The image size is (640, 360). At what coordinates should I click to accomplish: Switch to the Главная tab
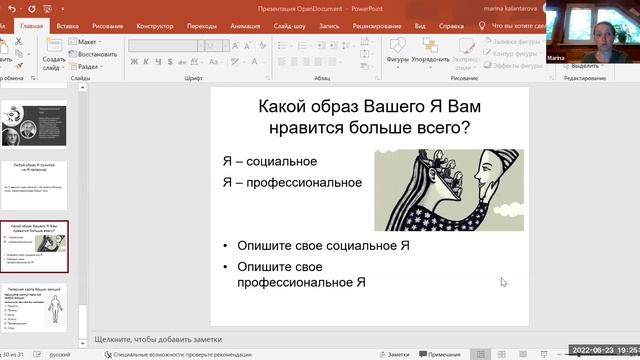point(31,26)
